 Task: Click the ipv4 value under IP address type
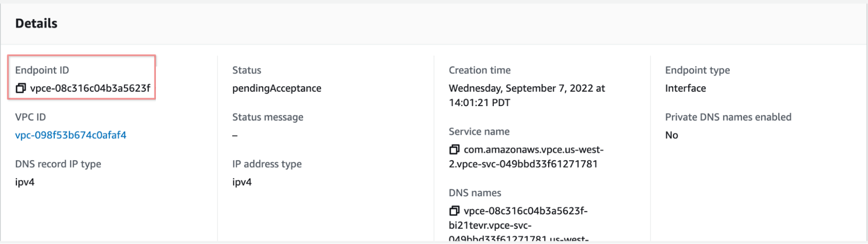click(242, 182)
